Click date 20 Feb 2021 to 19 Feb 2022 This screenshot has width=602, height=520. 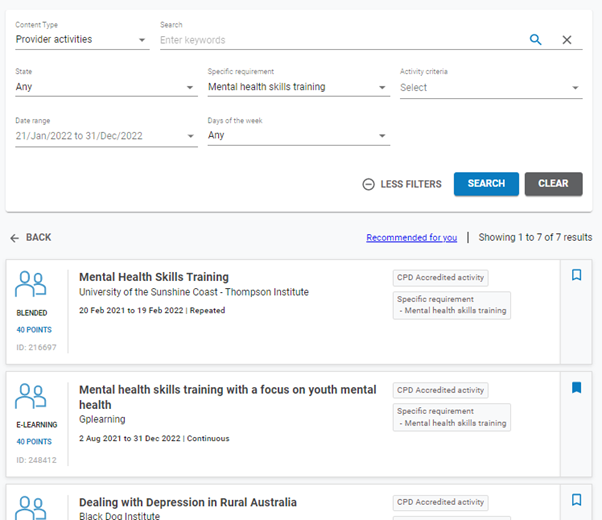click(131, 310)
